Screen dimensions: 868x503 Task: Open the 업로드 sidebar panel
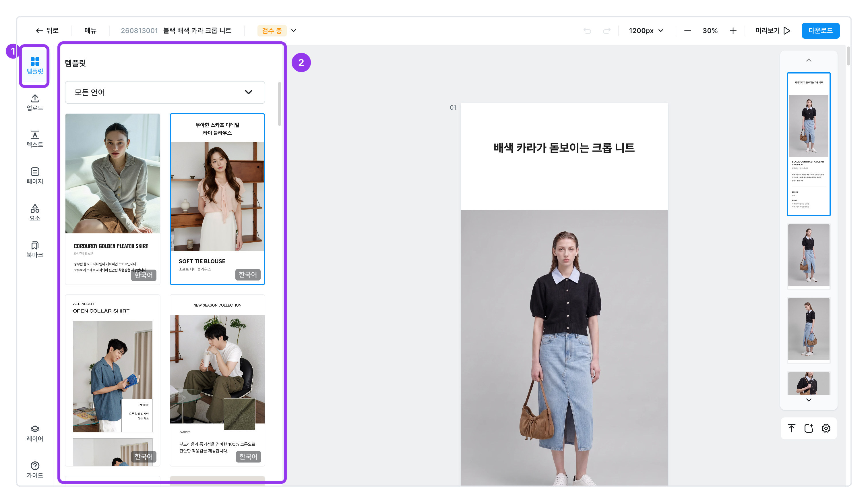point(35,102)
